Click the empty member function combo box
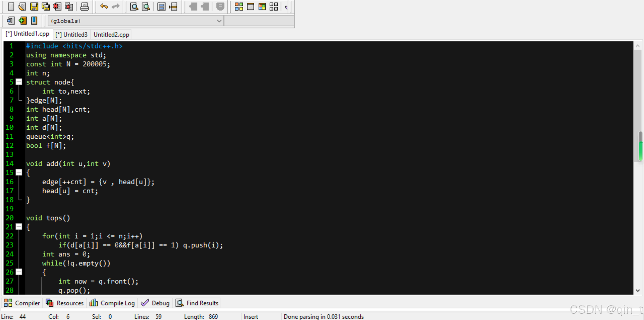 259,21
